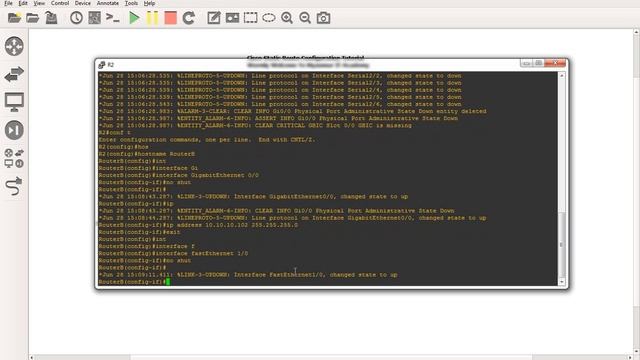Click 'Enter configuration commands' terminal line

207,140
